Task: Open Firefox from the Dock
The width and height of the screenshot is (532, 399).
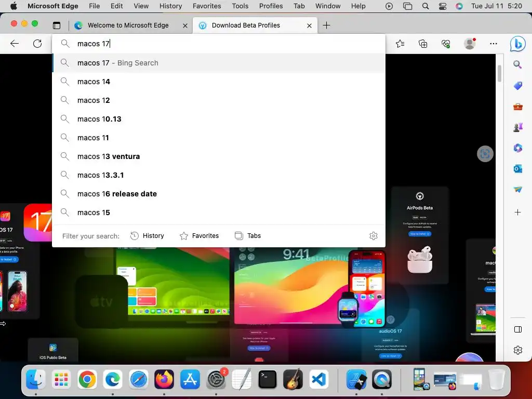Action: [164, 379]
